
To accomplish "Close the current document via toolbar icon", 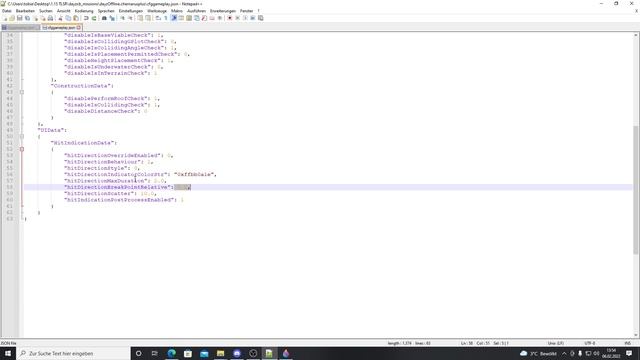I will [36, 18].
